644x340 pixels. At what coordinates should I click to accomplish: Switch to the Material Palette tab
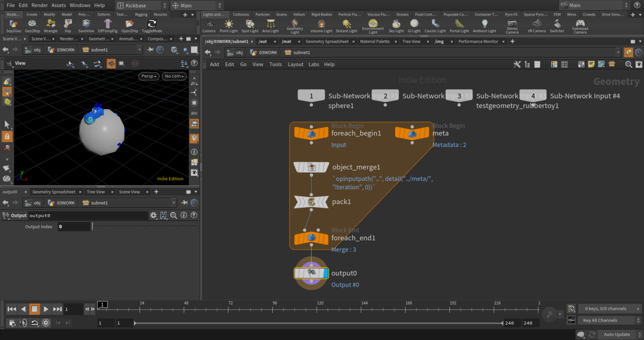(375, 41)
